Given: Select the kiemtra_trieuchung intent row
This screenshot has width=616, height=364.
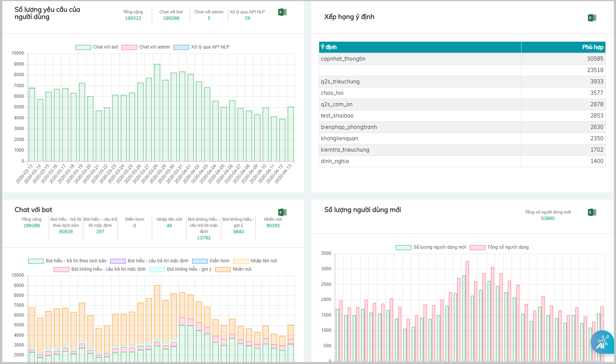Looking at the screenshot, I should (x=462, y=150).
